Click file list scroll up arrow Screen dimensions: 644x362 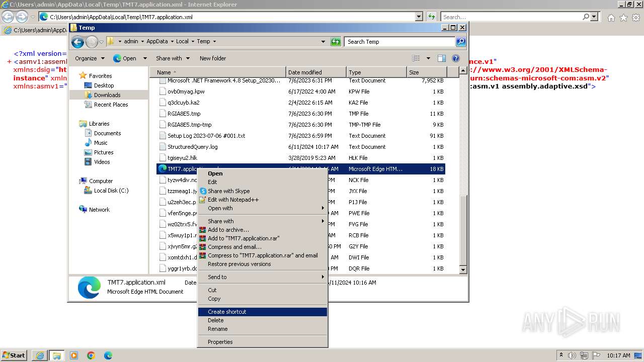[x=463, y=72]
